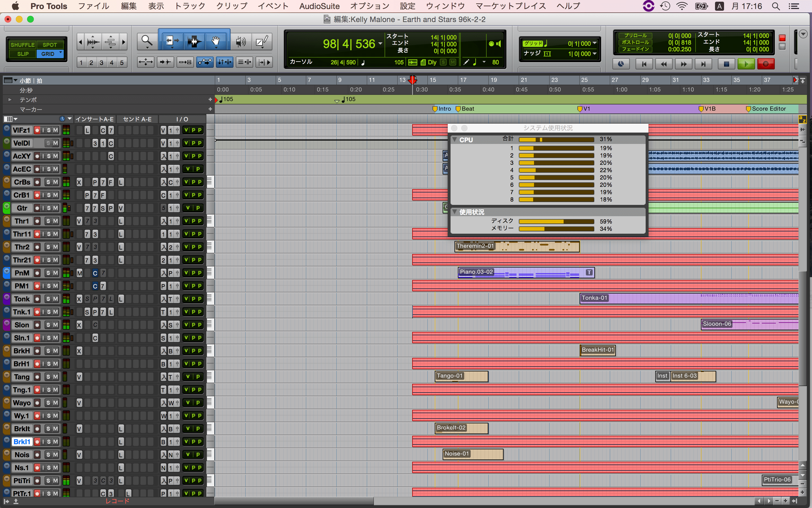Enable SLIP edit mode

(23, 54)
